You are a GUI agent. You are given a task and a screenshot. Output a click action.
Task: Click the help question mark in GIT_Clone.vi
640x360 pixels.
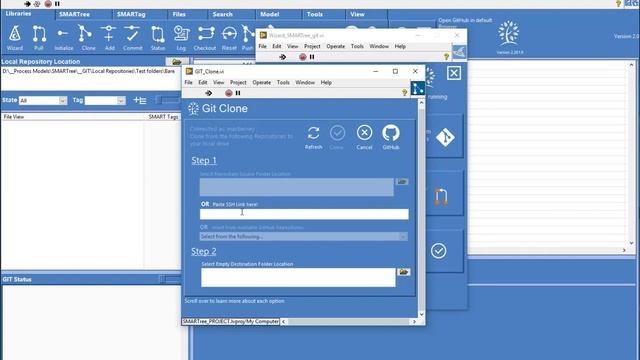pyautogui.click(x=404, y=93)
